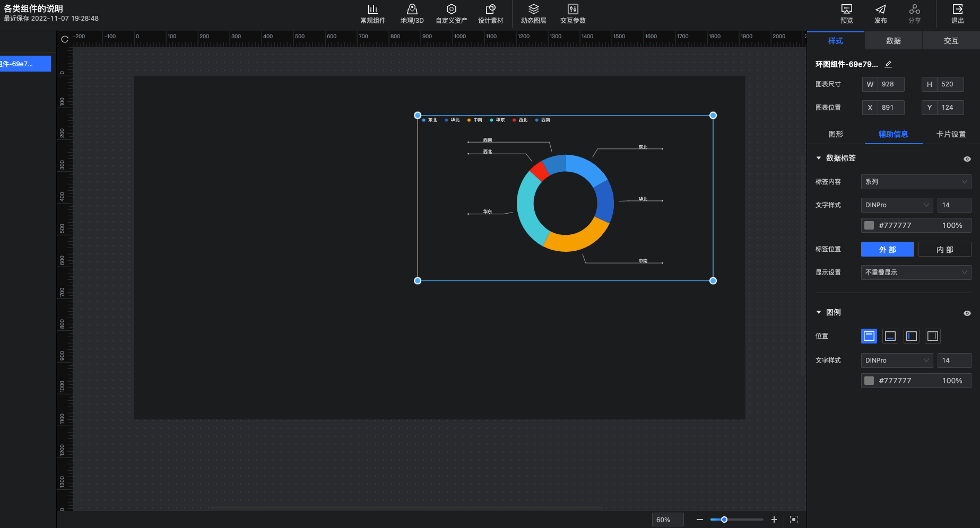Click the zoom slider handle

(724, 520)
